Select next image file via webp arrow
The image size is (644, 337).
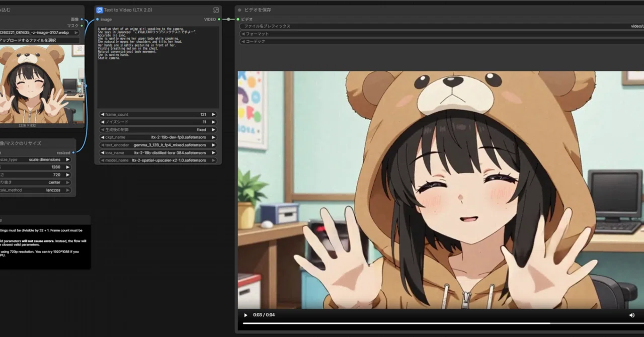(x=75, y=33)
